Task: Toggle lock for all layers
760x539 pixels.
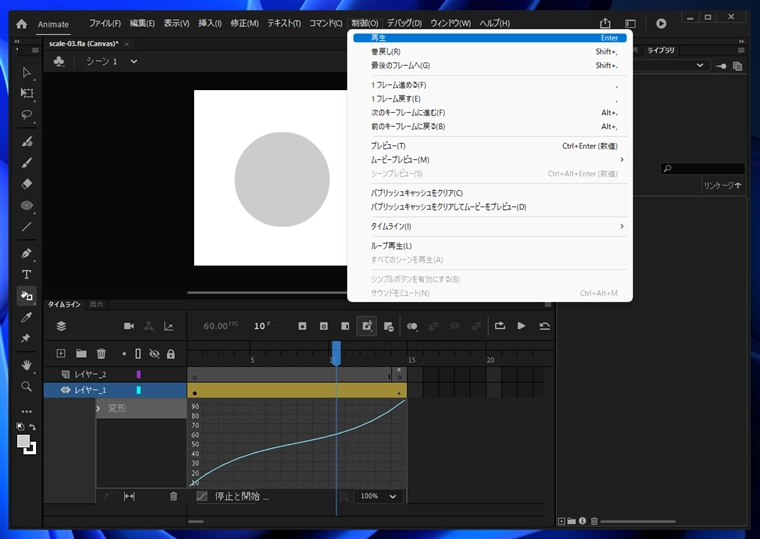Action: tap(171, 353)
